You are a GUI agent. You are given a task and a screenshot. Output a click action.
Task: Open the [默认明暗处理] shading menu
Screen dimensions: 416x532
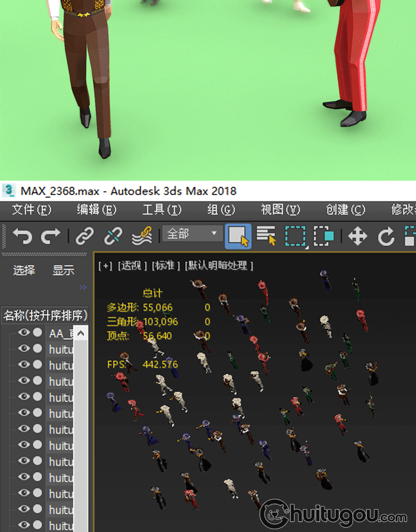[x=219, y=265]
